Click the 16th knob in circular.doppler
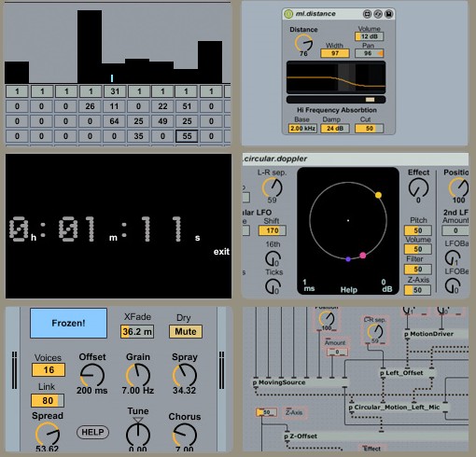Screen dimensions: 476x457 click(273, 258)
